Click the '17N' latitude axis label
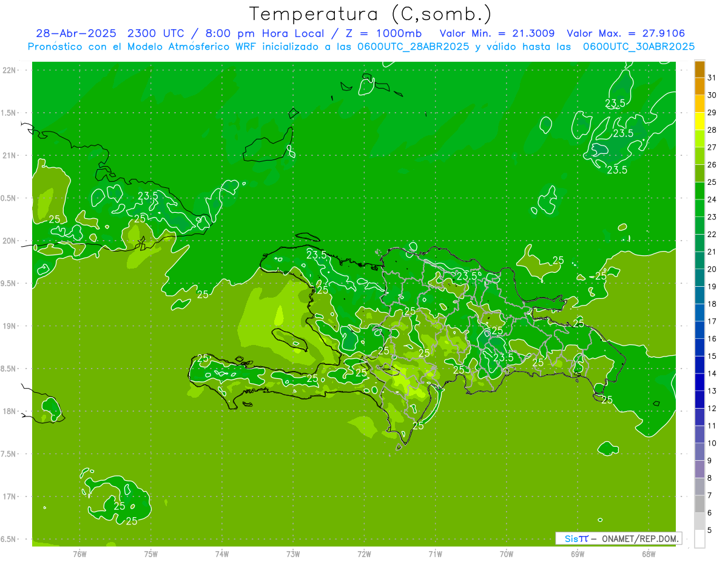This screenshot has height=562, width=728. coord(10,497)
